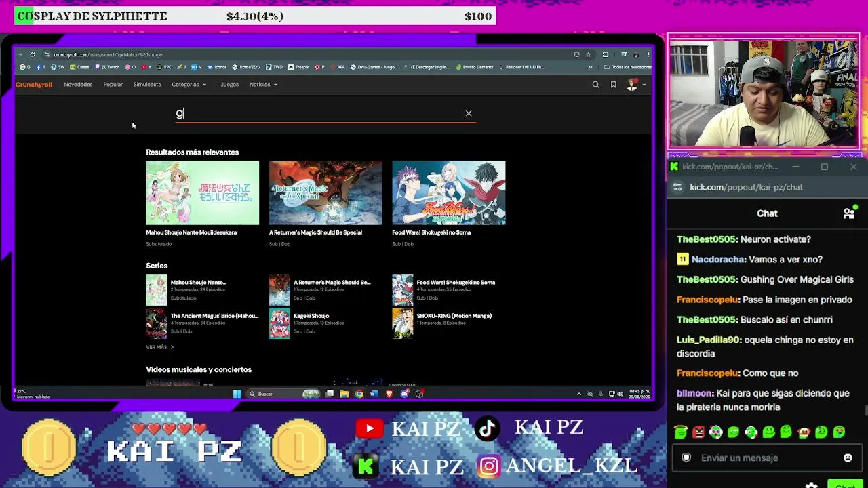Go to the Crunchyroll home logo

pos(34,85)
